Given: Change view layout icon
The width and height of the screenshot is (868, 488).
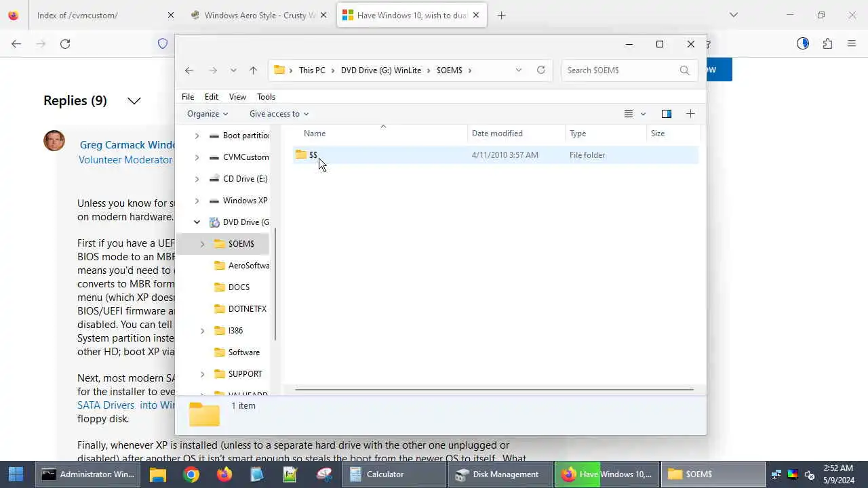Looking at the screenshot, I should (629, 114).
